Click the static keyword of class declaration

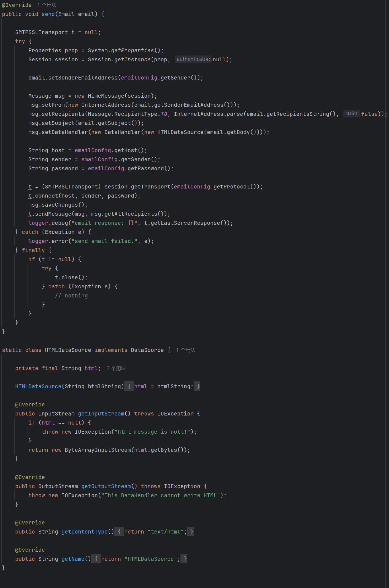click(12, 350)
